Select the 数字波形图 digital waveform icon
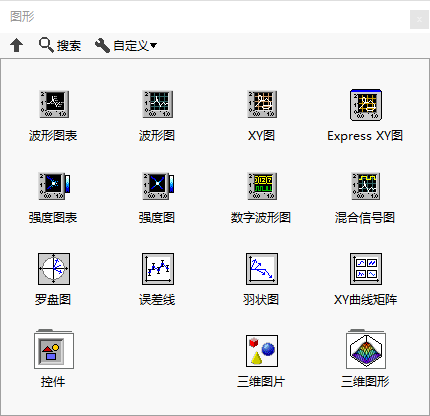Screen dimensions: 430x416 pyautogui.click(x=262, y=186)
